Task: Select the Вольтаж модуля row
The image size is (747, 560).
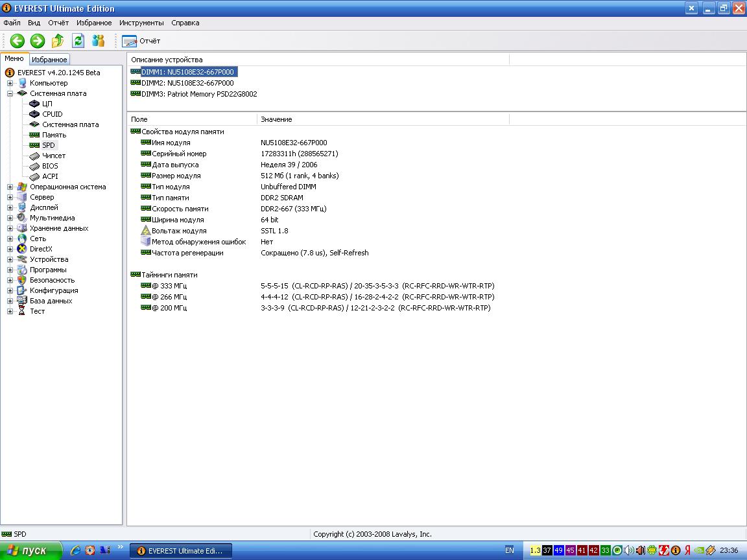Action: 214,231
